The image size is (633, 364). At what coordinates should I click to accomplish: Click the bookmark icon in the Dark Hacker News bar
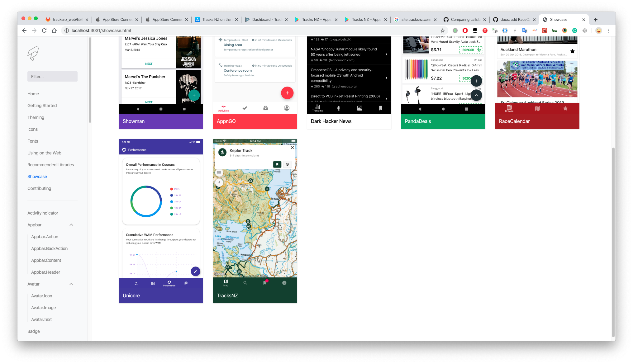pyautogui.click(x=380, y=108)
